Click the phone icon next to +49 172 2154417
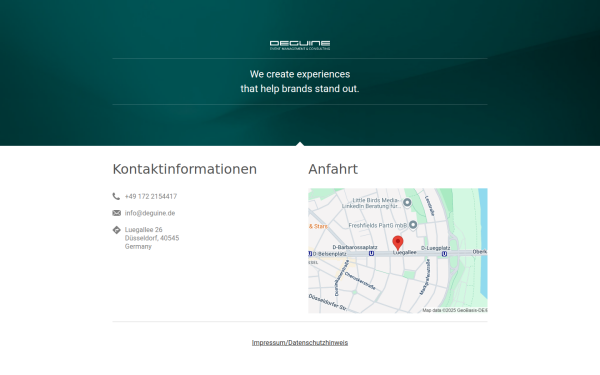Image resolution: width=600 pixels, height=375 pixels. click(116, 196)
